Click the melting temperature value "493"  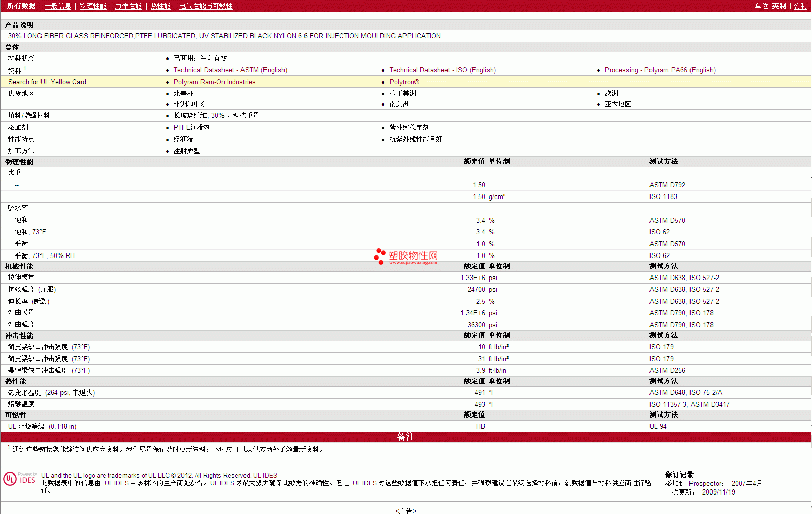point(480,405)
